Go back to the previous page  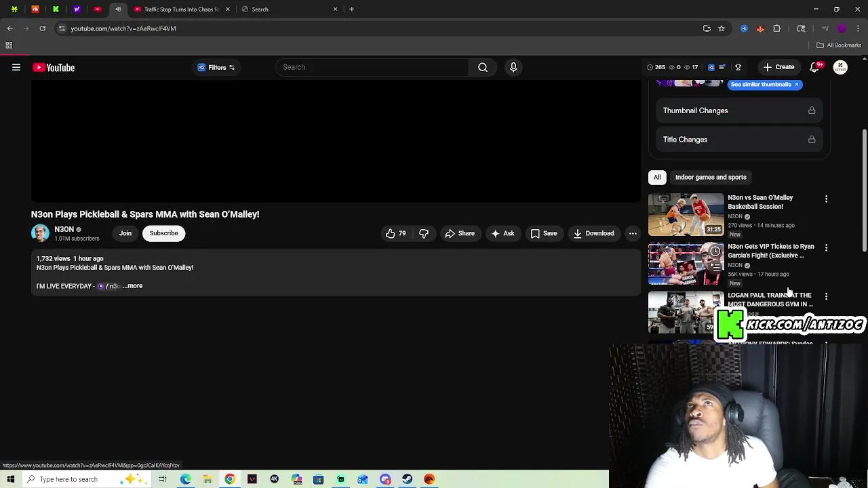click(9, 28)
